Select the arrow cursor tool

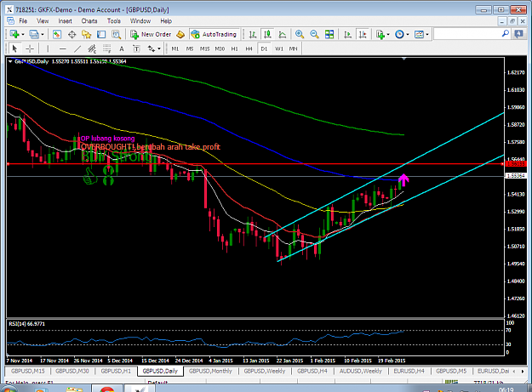click(x=14, y=48)
